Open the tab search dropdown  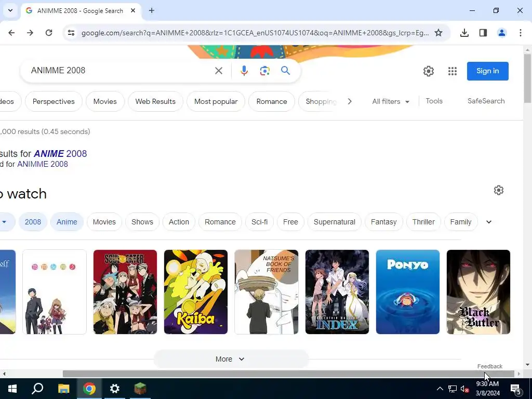coord(10,10)
